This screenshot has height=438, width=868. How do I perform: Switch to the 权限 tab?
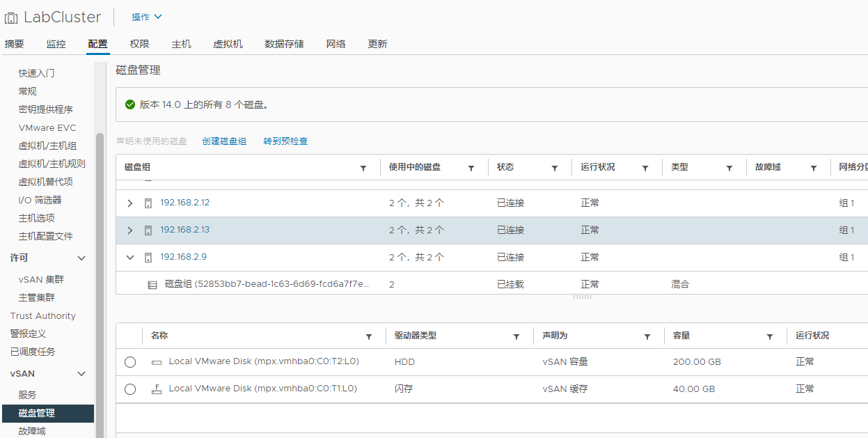pos(140,44)
